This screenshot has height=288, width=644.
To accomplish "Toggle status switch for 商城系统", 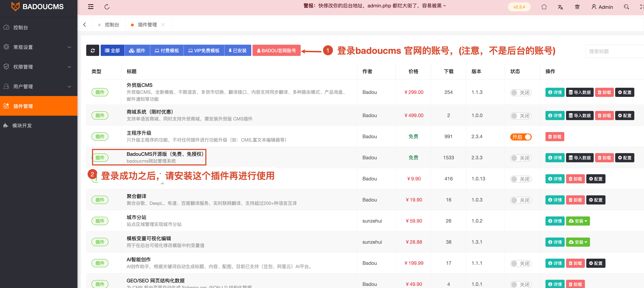I will click(521, 116).
